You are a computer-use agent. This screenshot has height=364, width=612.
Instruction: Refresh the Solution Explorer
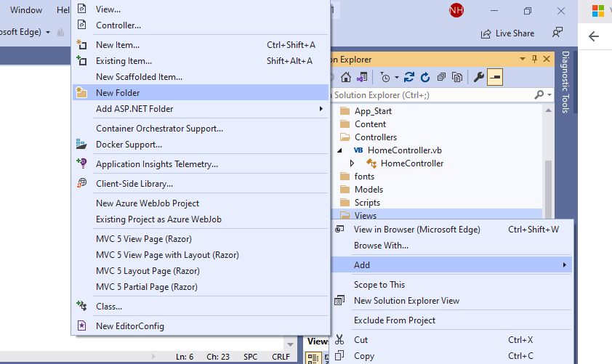[x=425, y=77]
